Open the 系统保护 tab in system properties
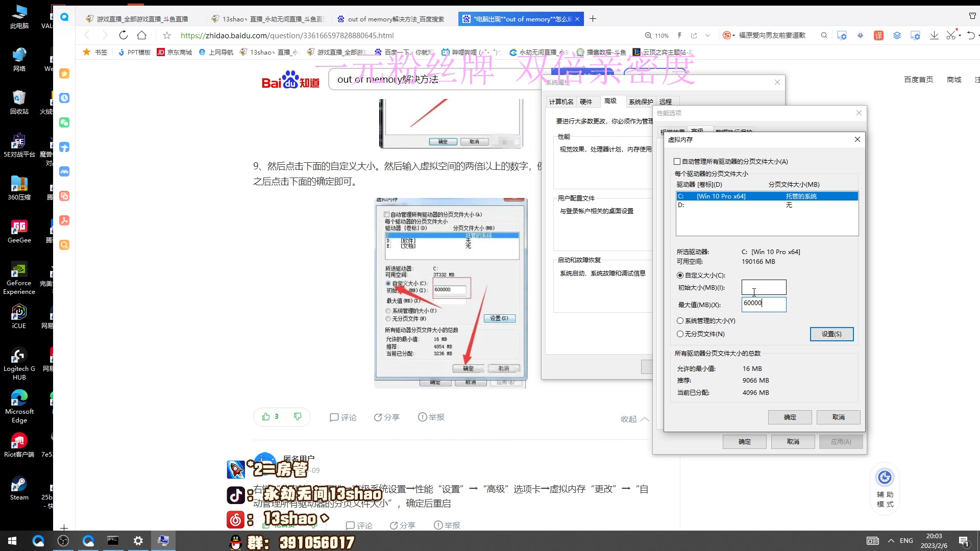 coord(641,102)
